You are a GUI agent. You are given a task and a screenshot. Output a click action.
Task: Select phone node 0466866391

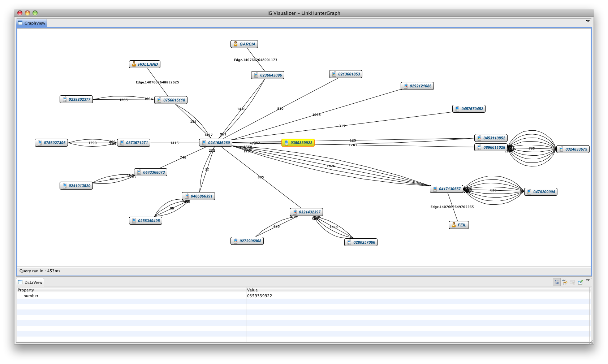[x=198, y=196]
